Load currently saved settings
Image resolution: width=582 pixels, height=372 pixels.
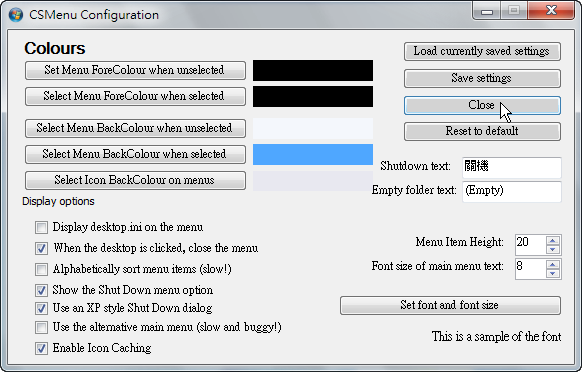pyautogui.click(x=482, y=51)
